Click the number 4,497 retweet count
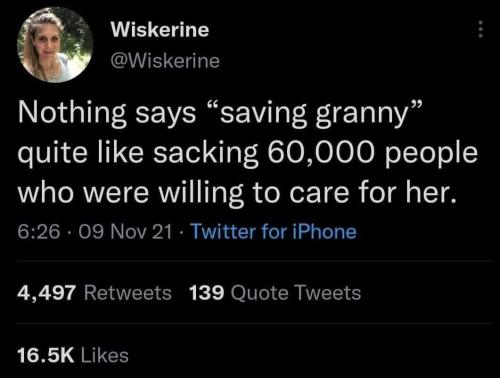This screenshot has height=378, width=500. coord(47,293)
